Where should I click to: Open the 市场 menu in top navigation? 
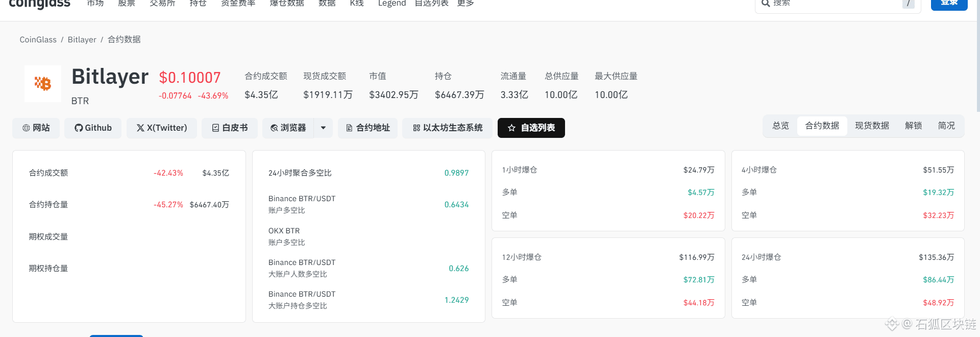95,3
